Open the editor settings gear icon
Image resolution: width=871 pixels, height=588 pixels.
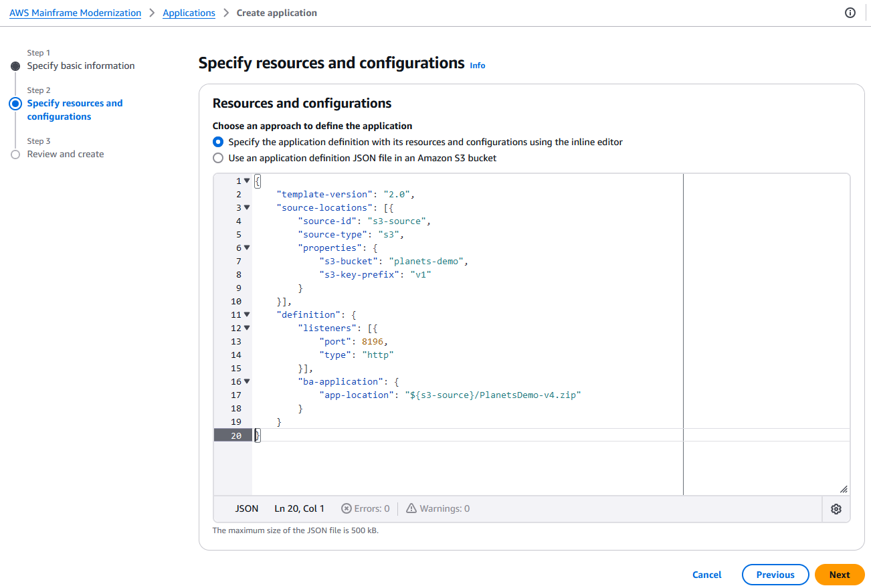pyautogui.click(x=836, y=508)
